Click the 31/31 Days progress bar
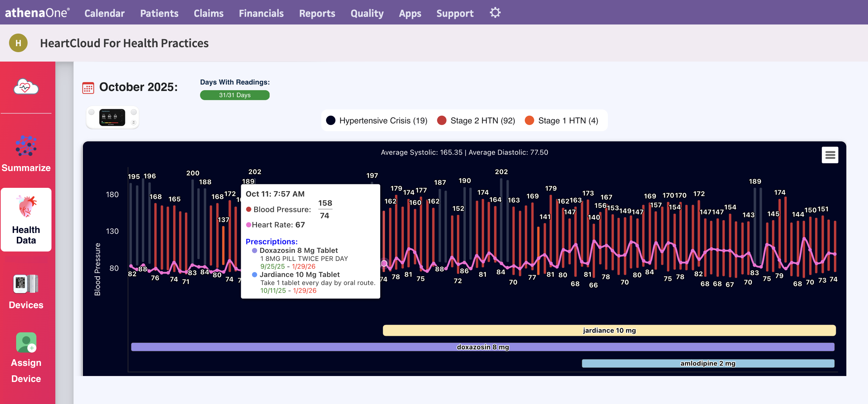The height and width of the screenshot is (404, 868). tap(235, 95)
